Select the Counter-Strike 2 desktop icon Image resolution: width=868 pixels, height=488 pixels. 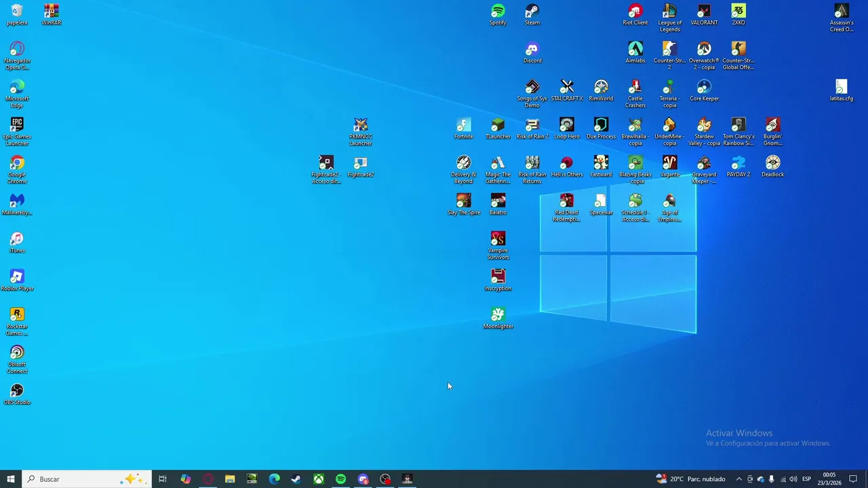click(670, 56)
